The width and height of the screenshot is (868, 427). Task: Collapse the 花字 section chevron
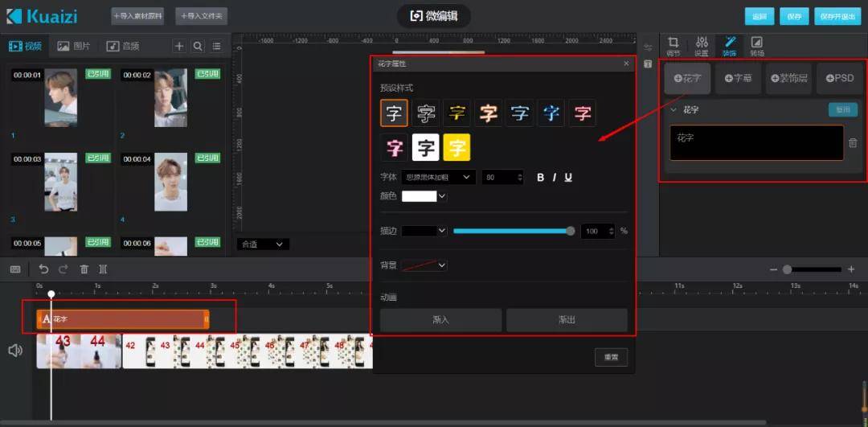pos(674,109)
